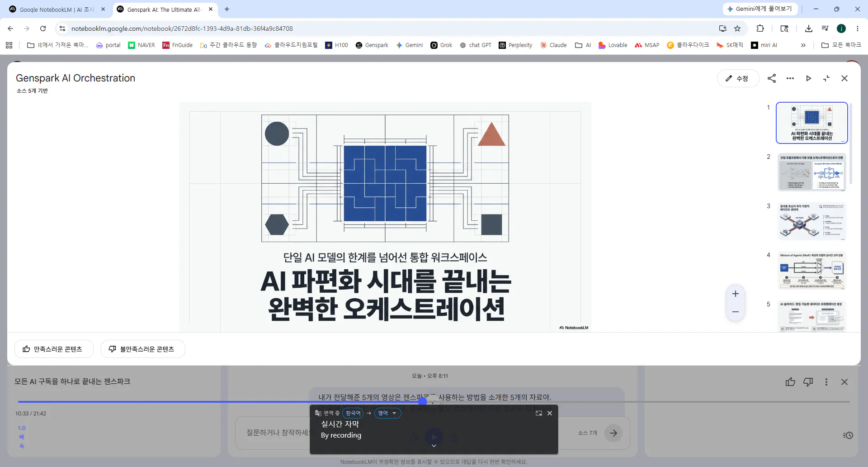868x467 pixels.
Task: Open the downloads icon
Action: point(809,29)
